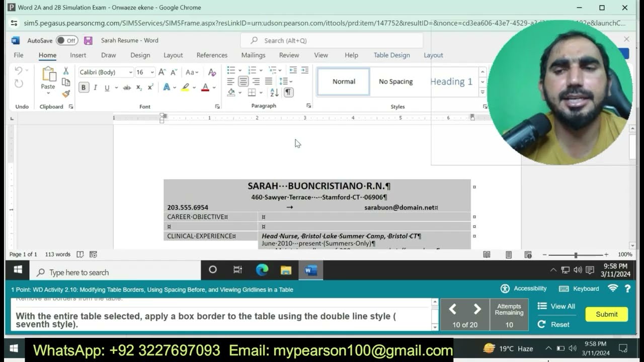Switch to Print Layout view icon
The image size is (644, 362).
tap(509, 254)
